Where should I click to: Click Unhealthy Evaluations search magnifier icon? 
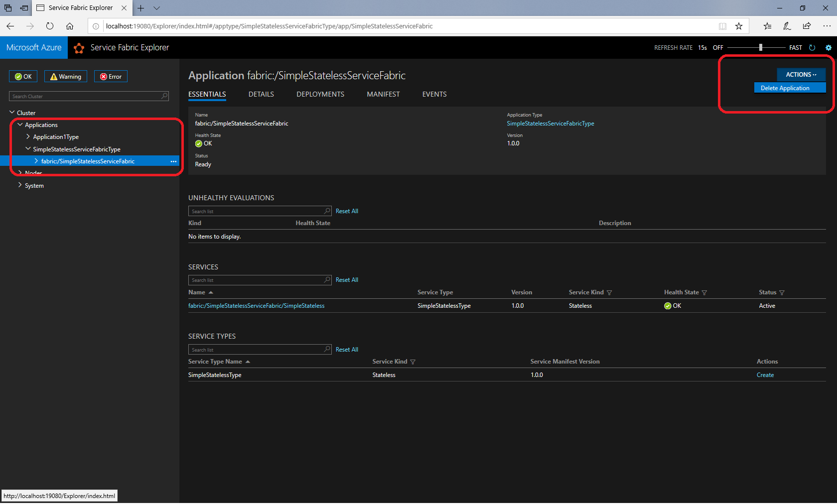[x=327, y=211]
